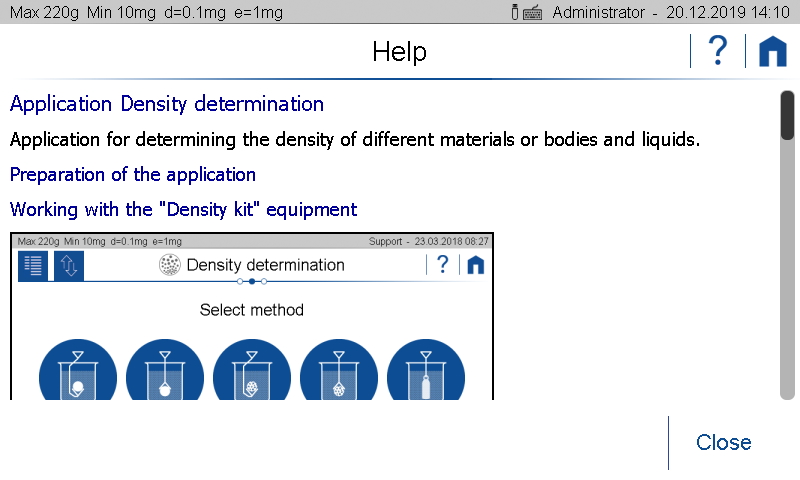Click the vertical scrollbar thumb

pos(787,115)
